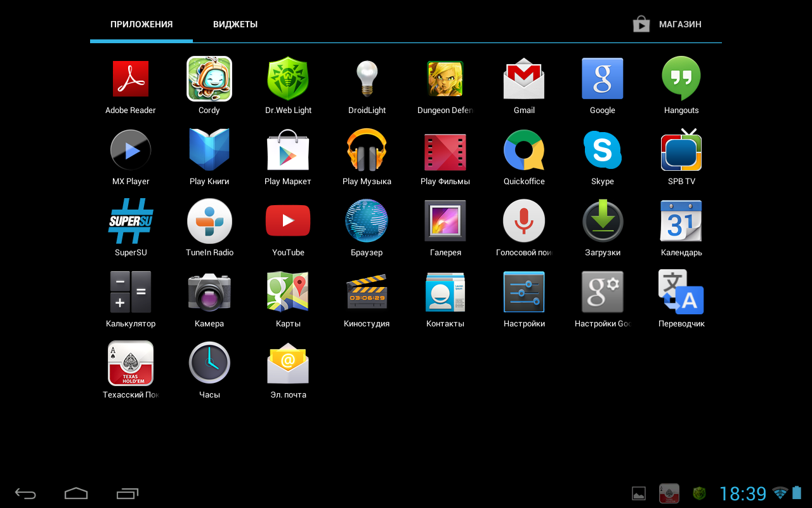Switch to the ВИДЖЕТЫ tab
The height and width of the screenshot is (508, 812).
(x=235, y=24)
